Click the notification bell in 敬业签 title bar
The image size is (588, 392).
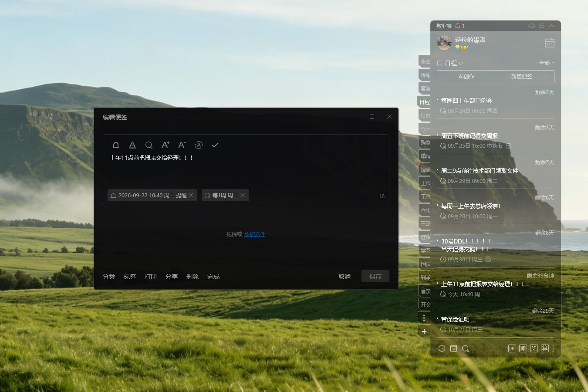point(458,26)
